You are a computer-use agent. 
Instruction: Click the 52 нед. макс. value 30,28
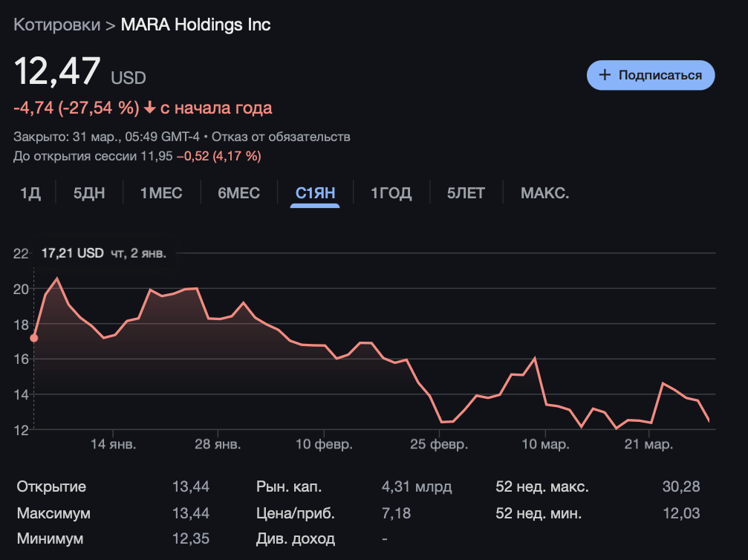point(681,486)
